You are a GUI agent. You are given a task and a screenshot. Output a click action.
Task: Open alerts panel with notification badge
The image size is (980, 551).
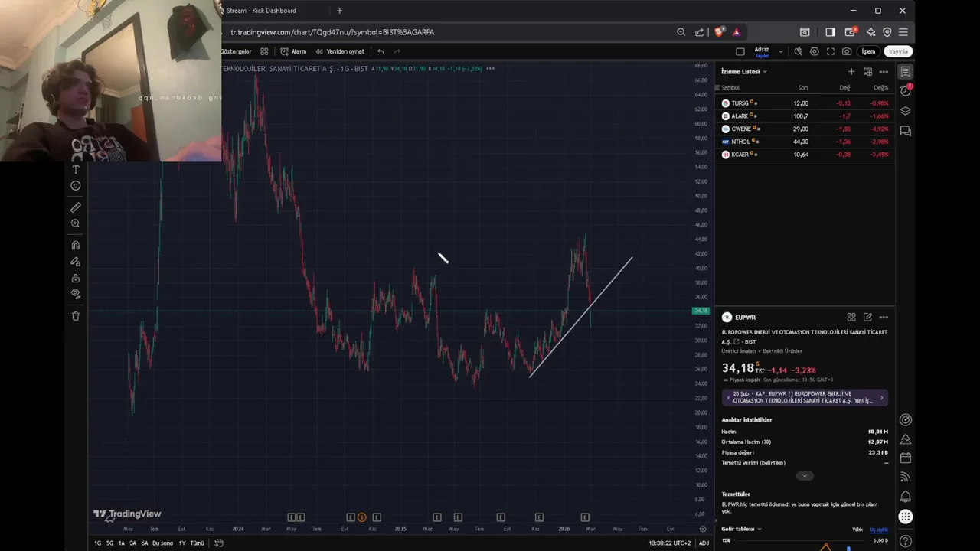(x=905, y=90)
